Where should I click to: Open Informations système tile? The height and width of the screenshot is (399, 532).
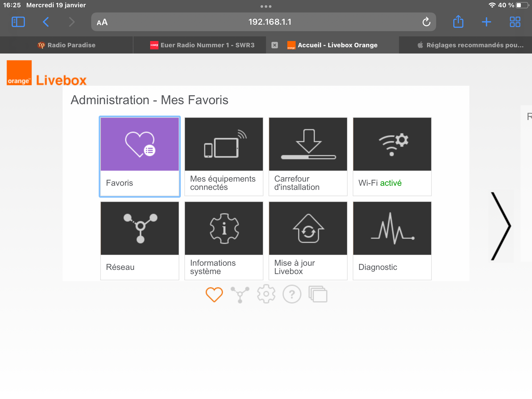click(224, 241)
